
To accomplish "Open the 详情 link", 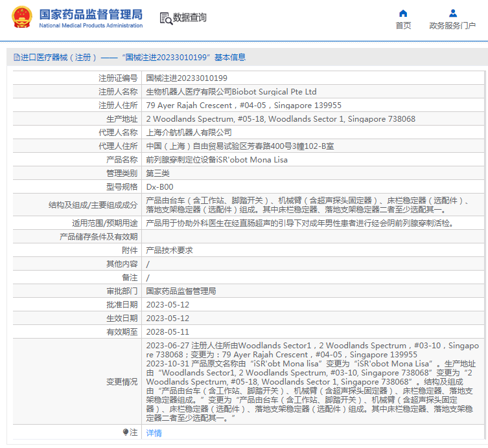I will 154,432.
